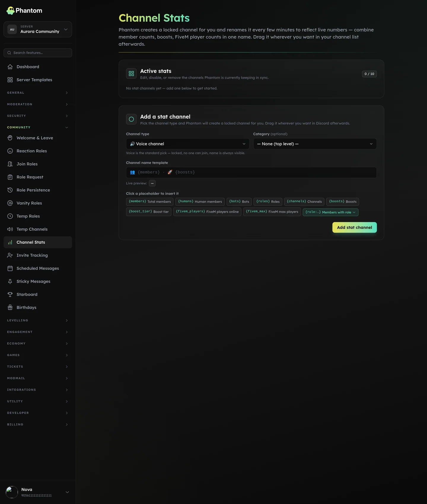Click the Add stat channel button
Viewport: 427px width, 504px height.
[x=354, y=227]
